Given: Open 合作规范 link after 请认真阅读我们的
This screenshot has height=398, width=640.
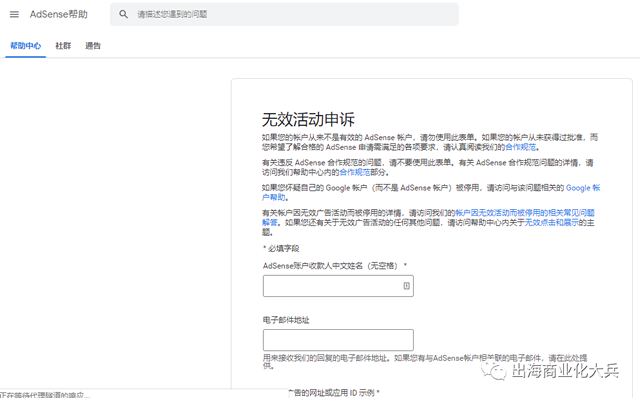Looking at the screenshot, I should [x=520, y=147].
